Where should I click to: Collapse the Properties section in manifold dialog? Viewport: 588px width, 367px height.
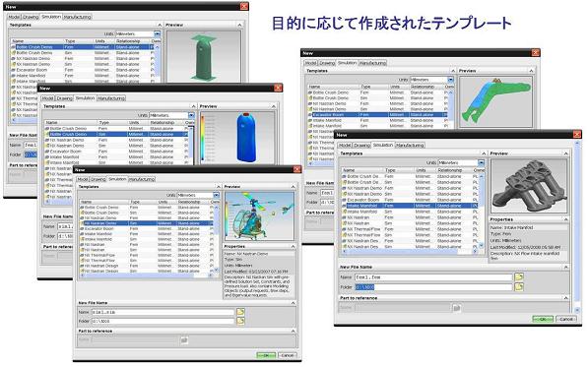coord(565,219)
